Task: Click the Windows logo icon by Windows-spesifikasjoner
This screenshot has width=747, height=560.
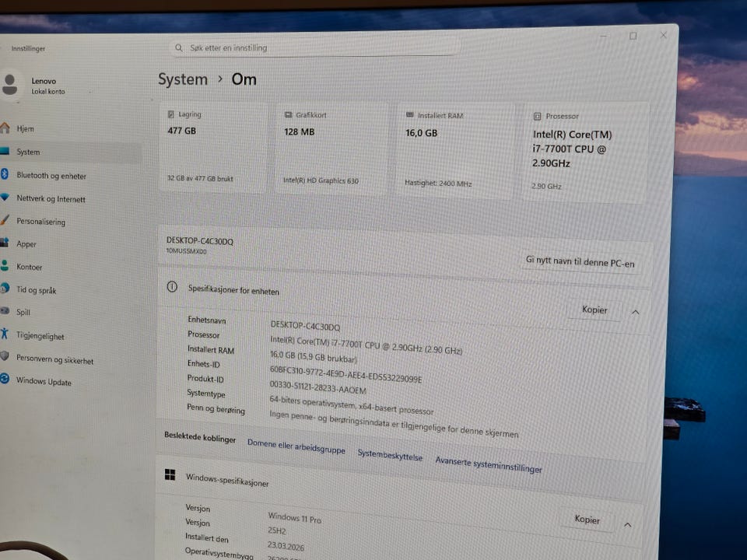Action: 170,474
